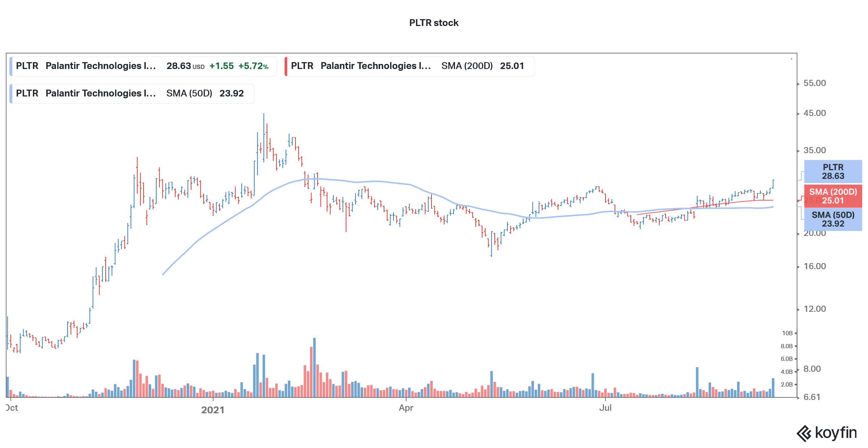Click the +5.72% change value
868x448 pixels.
pyautogui.click(x=253, y=66)
